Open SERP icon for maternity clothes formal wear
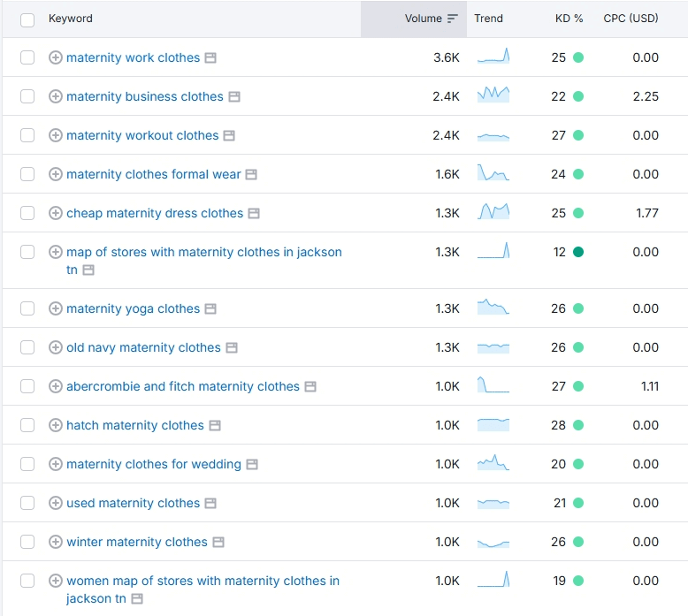 (x=251, y=174)
